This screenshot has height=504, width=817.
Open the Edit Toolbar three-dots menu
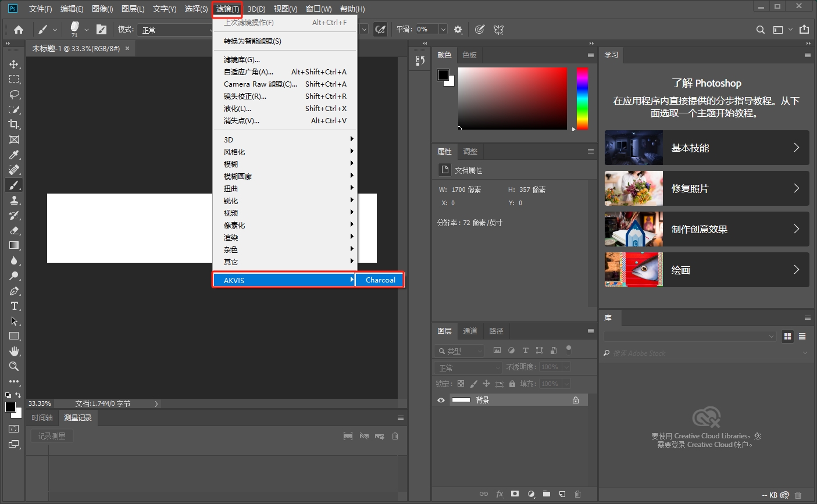pyautogui.click(x=14, y=381)
